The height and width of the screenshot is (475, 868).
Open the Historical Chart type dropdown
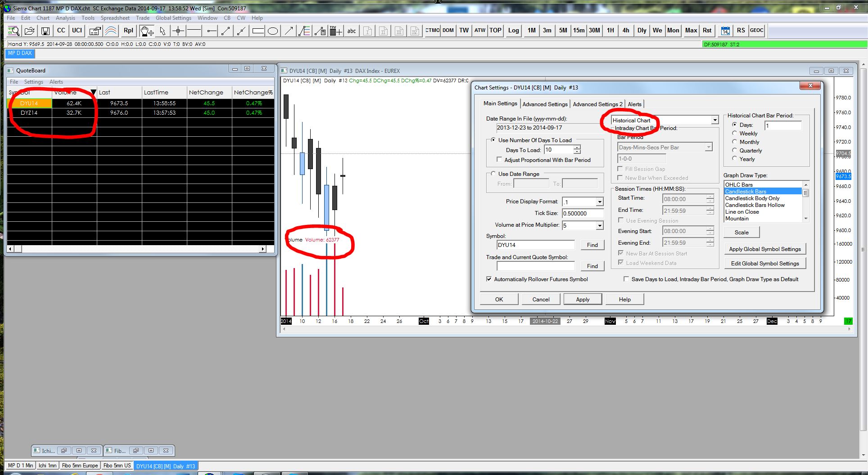pyautogui.click(x=714, y=120)
